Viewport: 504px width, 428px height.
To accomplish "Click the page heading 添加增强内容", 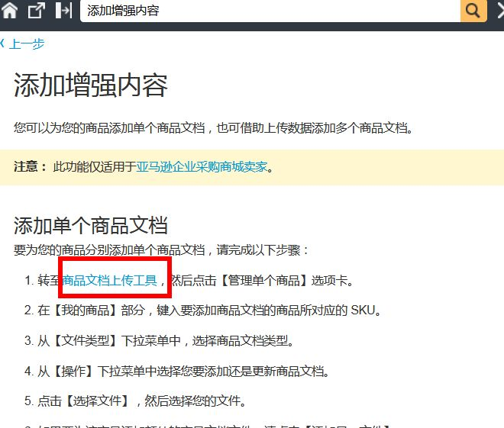I will pos(91,85).
